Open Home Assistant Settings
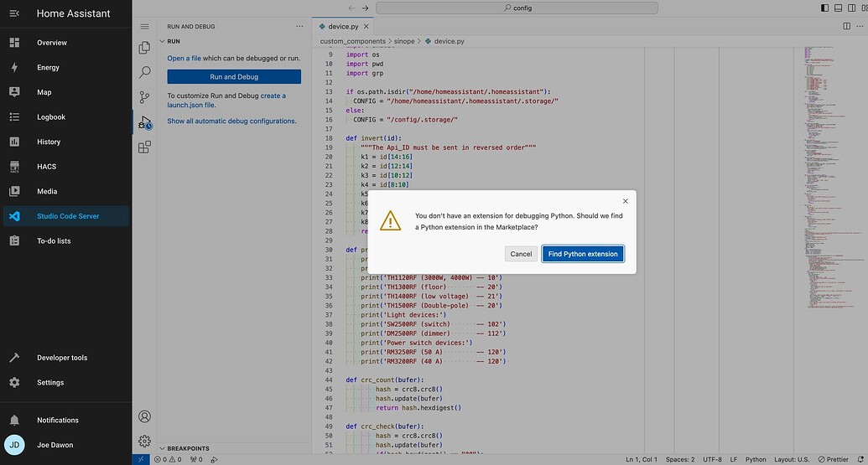The height and width of the screenshot is (465, 868). [x=66, y=383]
